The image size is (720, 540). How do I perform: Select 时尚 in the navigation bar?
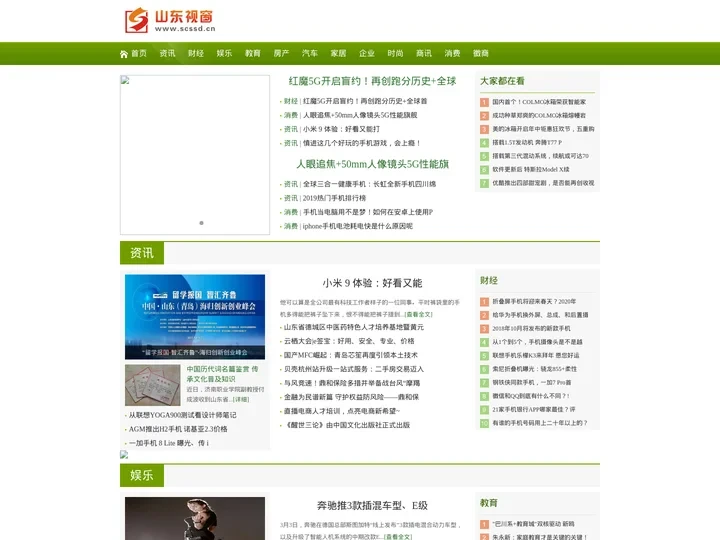click(x=395, y=53)
